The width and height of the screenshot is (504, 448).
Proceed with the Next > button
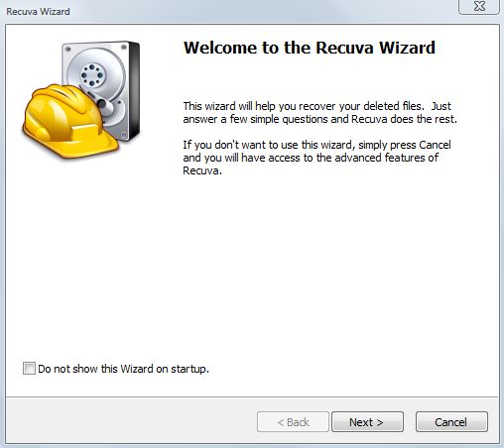[367, 422]
